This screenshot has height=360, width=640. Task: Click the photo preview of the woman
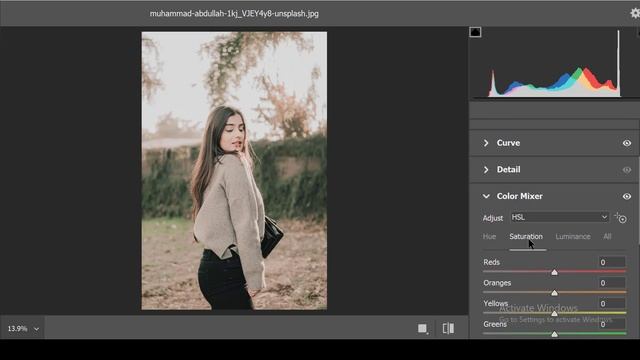click(234, 171)
